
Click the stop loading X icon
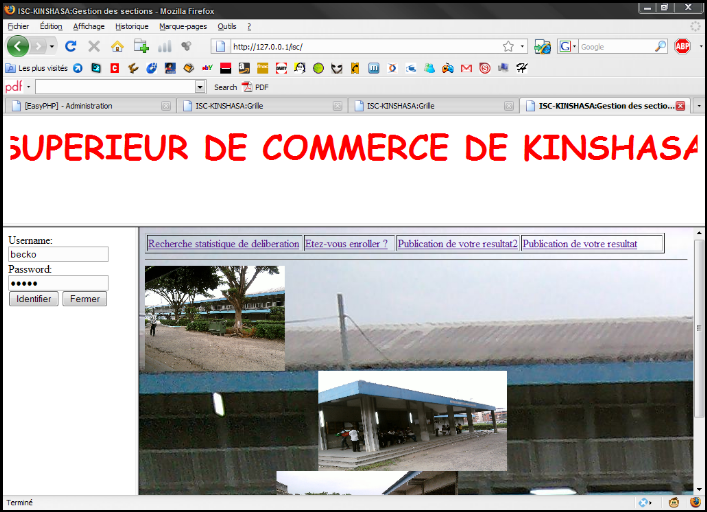tap(94, 46)
